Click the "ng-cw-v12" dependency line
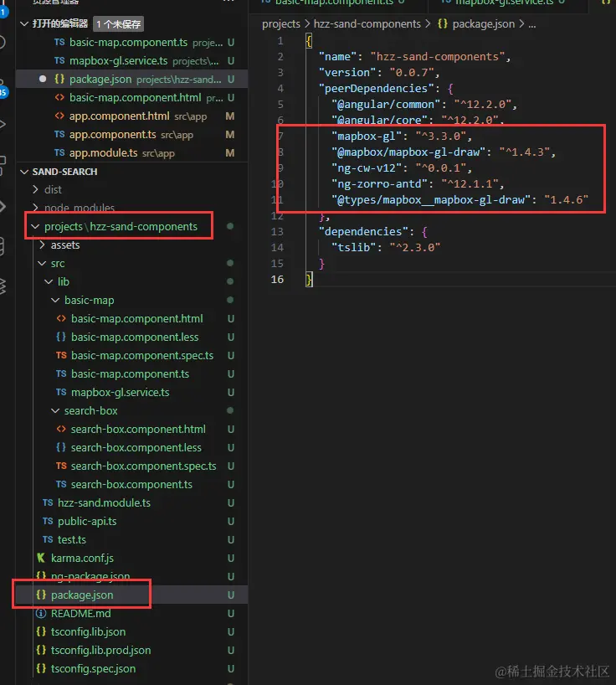The height and width of the screenshot is (685, 616). [402, 168]
